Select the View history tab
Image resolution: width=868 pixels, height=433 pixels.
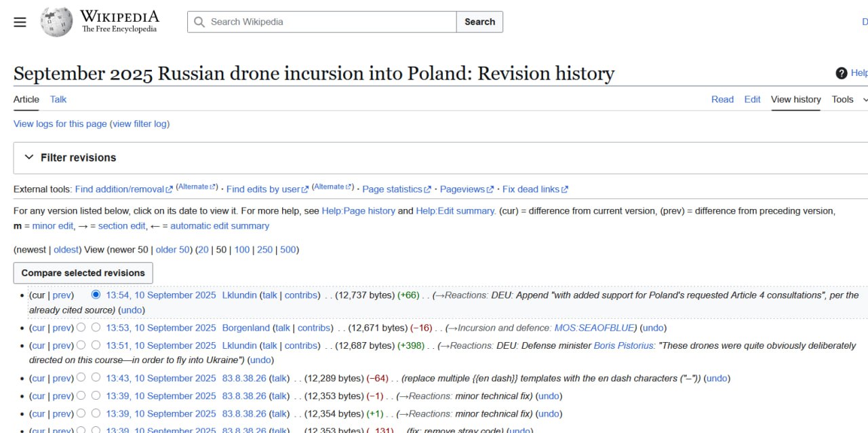pyautogui.click(x=796, y=99)
